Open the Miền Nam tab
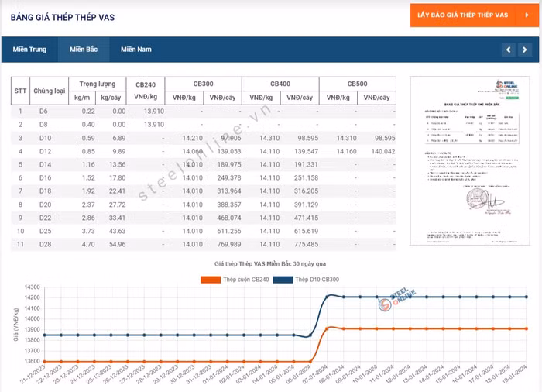Image resolution: width=542 pixels, height=392 pixels. click(136, 50)
